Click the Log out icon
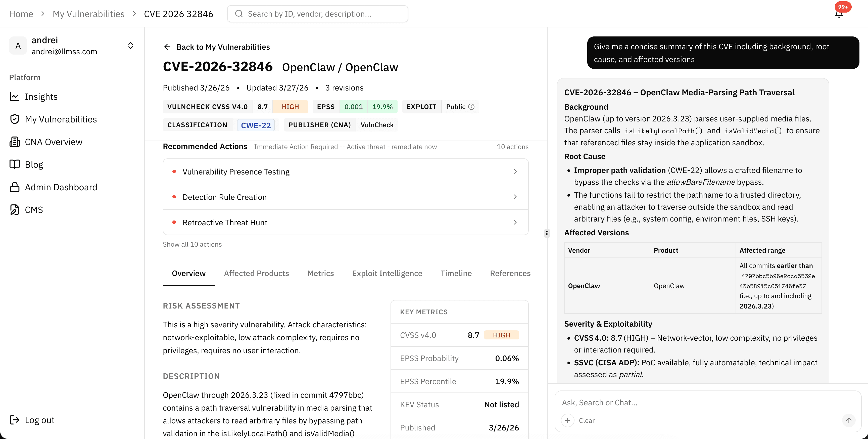868x439 pixels. coord(15,420)
